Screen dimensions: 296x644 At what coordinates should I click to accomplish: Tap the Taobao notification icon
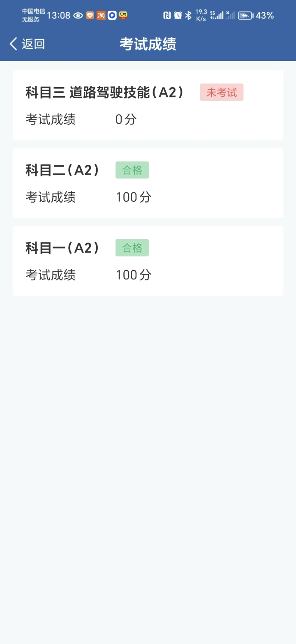101,16
